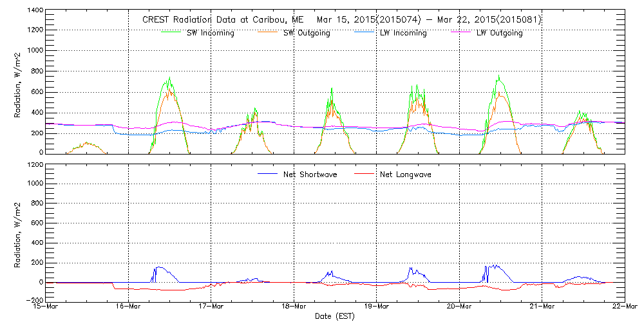
Task: Select the 19-Mar date on the x-axis
Action: click(x=376, y=307)
